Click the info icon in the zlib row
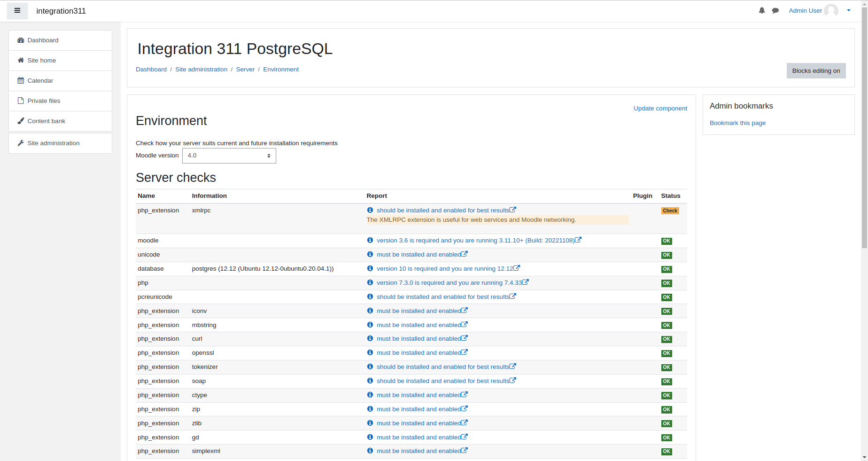The width and height of the screenshot is (868, 461). (x=370, y=423)
